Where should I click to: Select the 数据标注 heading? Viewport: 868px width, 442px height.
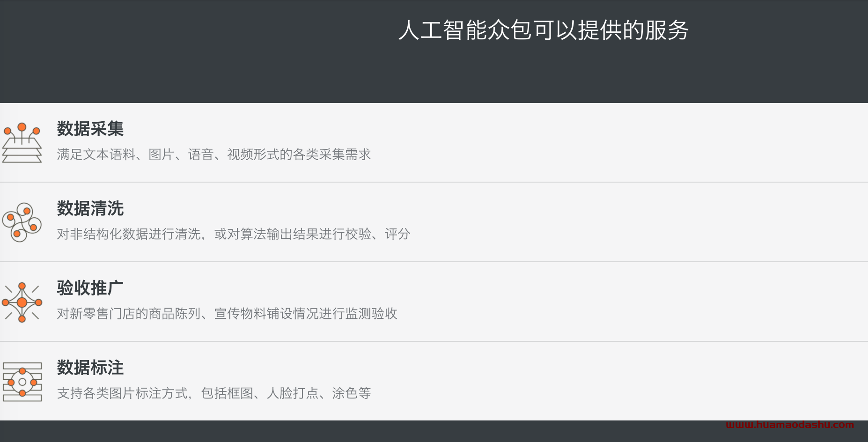click(x=90, y=368)
